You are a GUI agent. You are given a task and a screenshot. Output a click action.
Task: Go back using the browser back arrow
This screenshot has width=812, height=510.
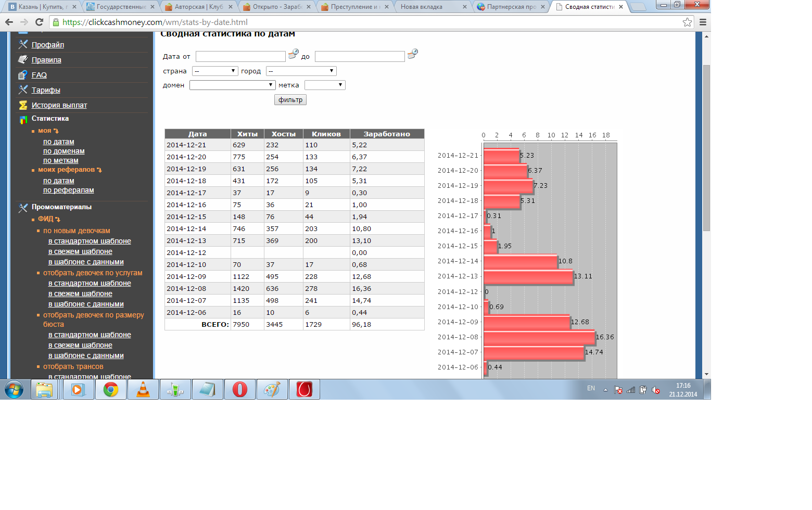click(x=9, y=22)
